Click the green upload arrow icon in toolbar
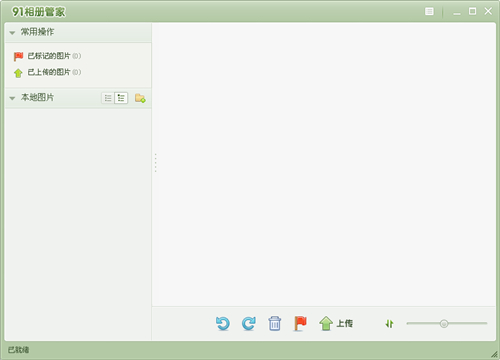Screen dimensions: 500x360 pyautogui.click(x=326, y=323)
